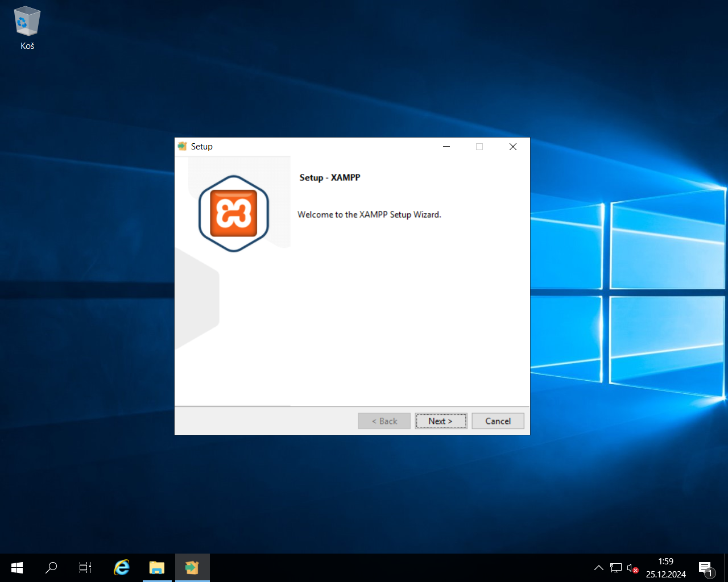This screenshot has width=728, height=582.
Task: Expand the hidden icons tray chevron
Action: point(599,567)
